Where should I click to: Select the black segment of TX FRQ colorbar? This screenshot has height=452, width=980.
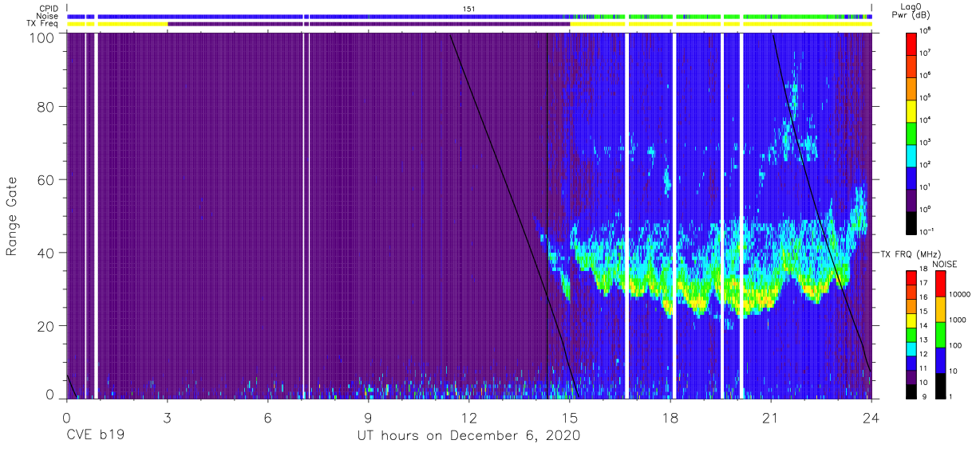(x=911, y=391)
